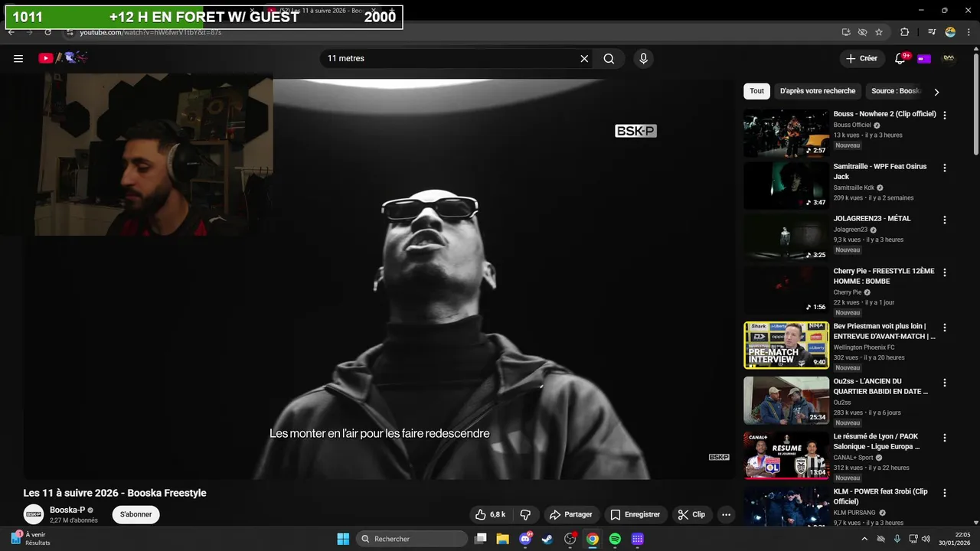Select the Tout filter chip
980x551 pixels.
point(756,91)
